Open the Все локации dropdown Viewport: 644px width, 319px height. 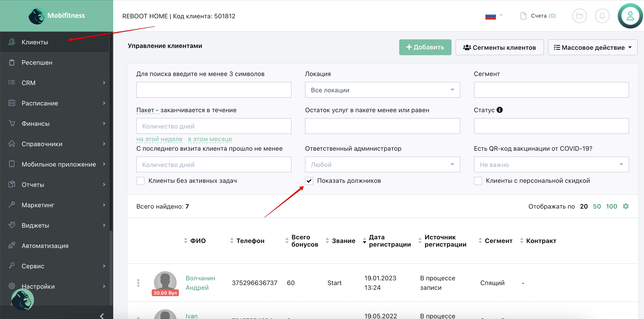(x=382, y=90)
